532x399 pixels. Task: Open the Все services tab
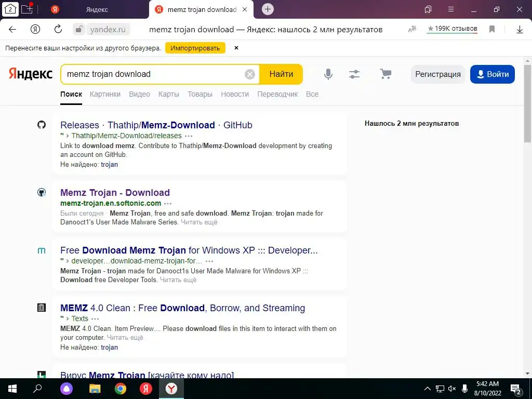pyautogui.click(x=312, y=95)
